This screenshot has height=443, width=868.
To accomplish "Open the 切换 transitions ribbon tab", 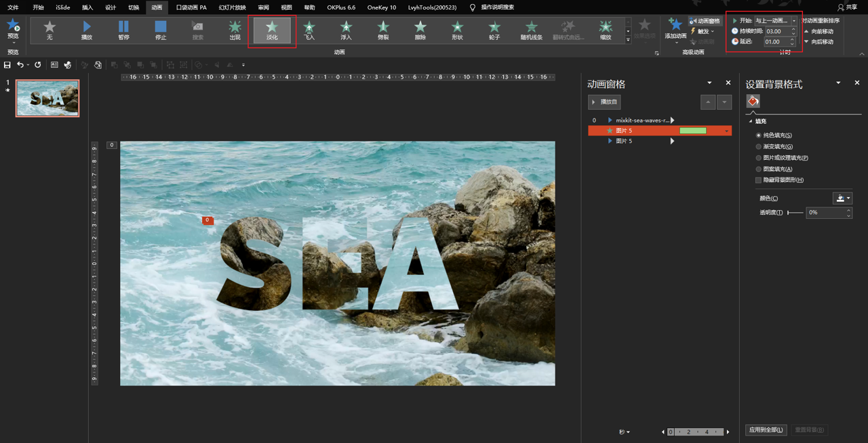I will click(134, 7).
